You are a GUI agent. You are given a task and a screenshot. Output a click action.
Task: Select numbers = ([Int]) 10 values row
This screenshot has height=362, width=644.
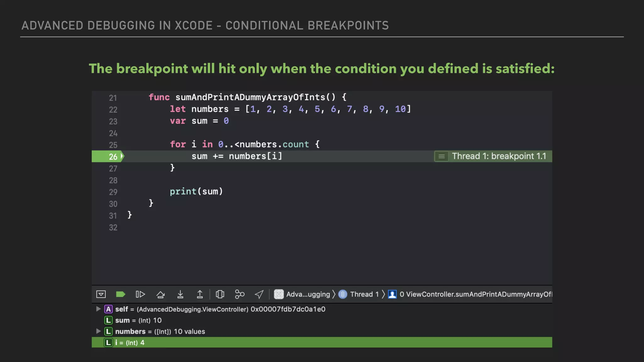(x=322, y=331)
